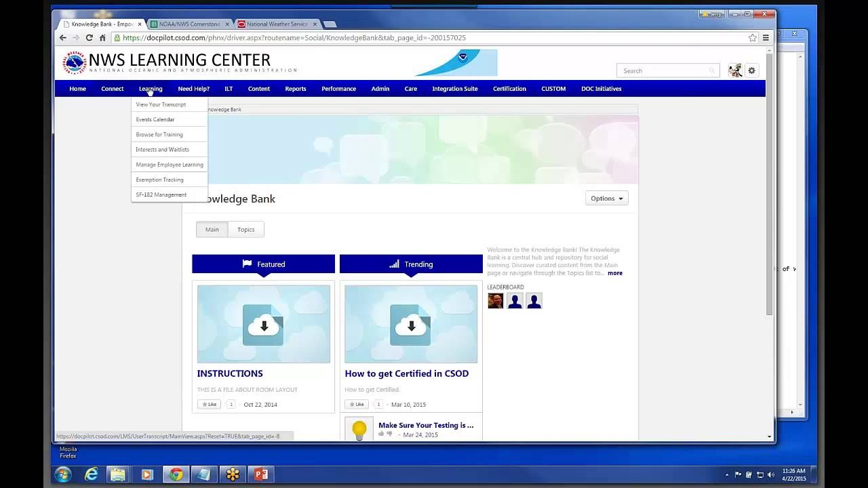Expand the welcome text with more link
The height and width of the screenshot is (488, 868).
click(614, 273)
